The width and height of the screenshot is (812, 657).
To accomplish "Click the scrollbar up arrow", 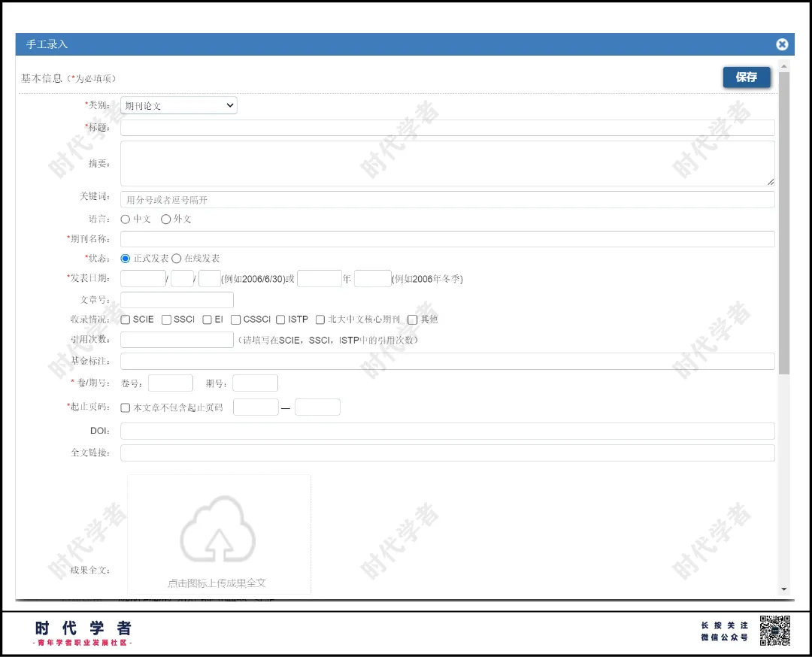I will pos(783,66).
